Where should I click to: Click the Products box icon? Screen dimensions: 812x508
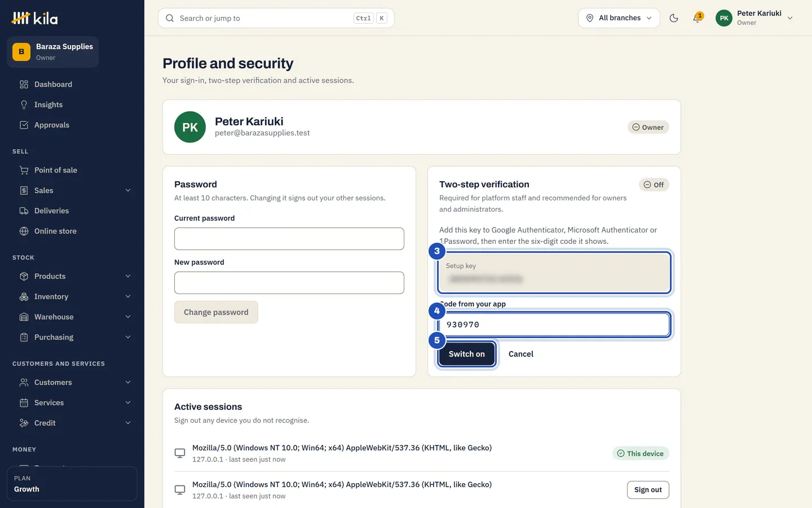pyautogui.click(x=24, y=276)
